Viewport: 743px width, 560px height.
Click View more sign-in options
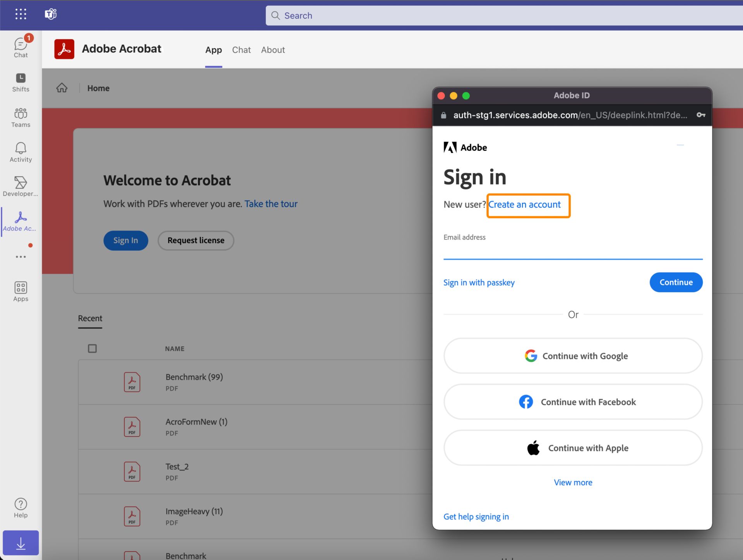click(x=573, y=482)
